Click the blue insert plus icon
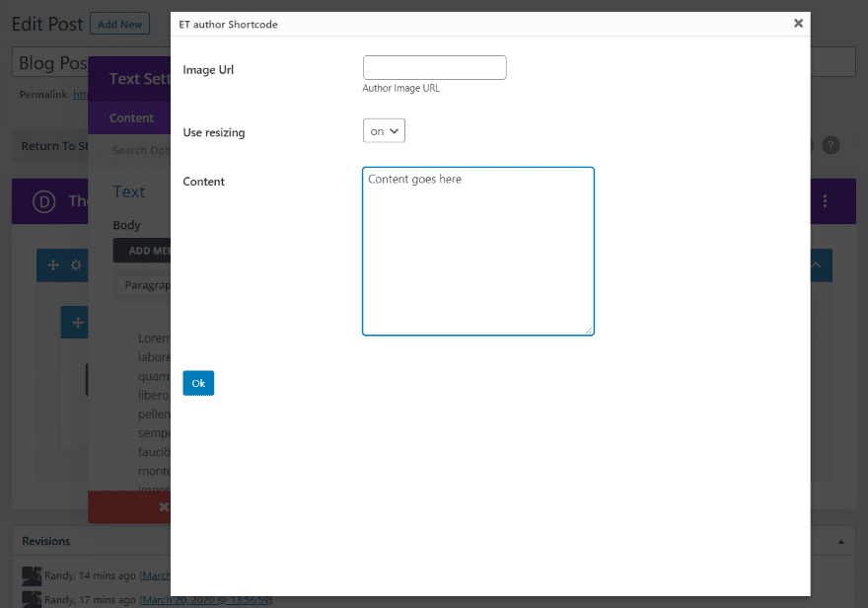 (x=75, y=322)
